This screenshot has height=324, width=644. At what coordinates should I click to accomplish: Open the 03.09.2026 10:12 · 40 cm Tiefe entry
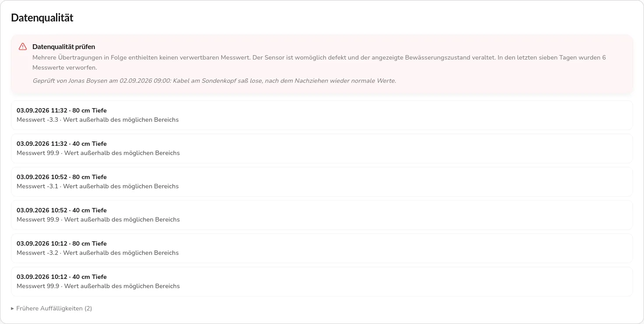tap(322, 282)
